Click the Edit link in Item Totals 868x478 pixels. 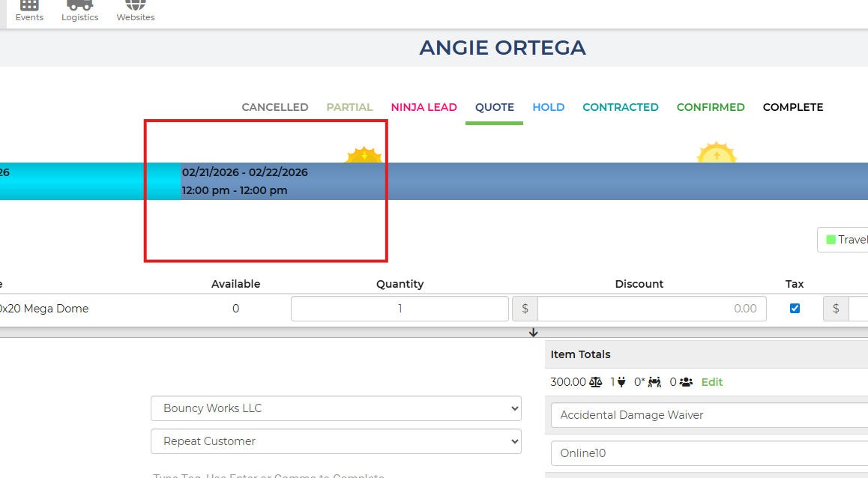pos(711,382)
